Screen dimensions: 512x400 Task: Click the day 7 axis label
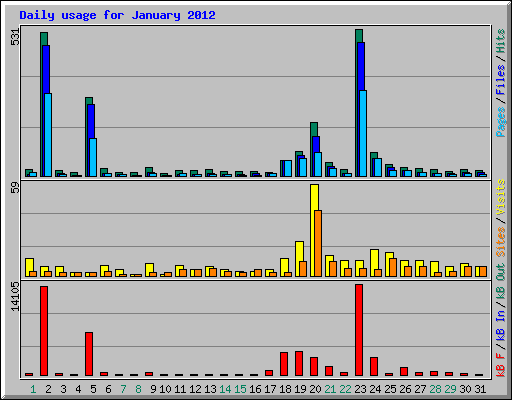click(123, 389)
